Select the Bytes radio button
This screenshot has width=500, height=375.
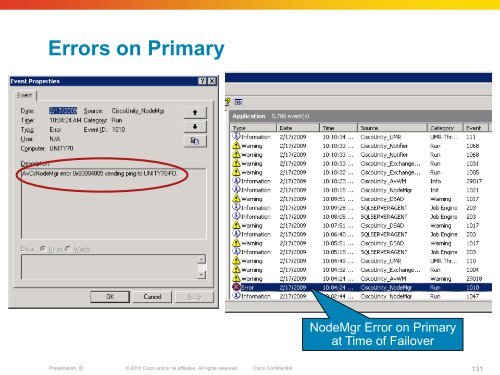click(x=43, y=249)
